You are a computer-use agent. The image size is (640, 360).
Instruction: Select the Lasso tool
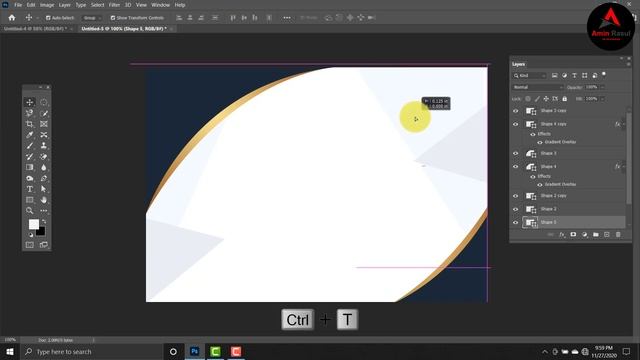click(x=29, y=113)
